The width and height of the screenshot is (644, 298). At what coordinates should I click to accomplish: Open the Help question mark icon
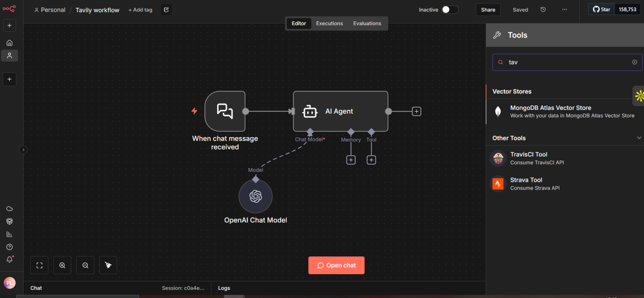tap(10, 246)
